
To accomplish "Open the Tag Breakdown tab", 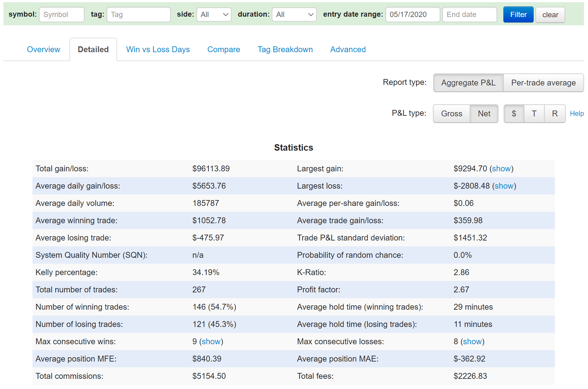I will [x=285, y=49].
